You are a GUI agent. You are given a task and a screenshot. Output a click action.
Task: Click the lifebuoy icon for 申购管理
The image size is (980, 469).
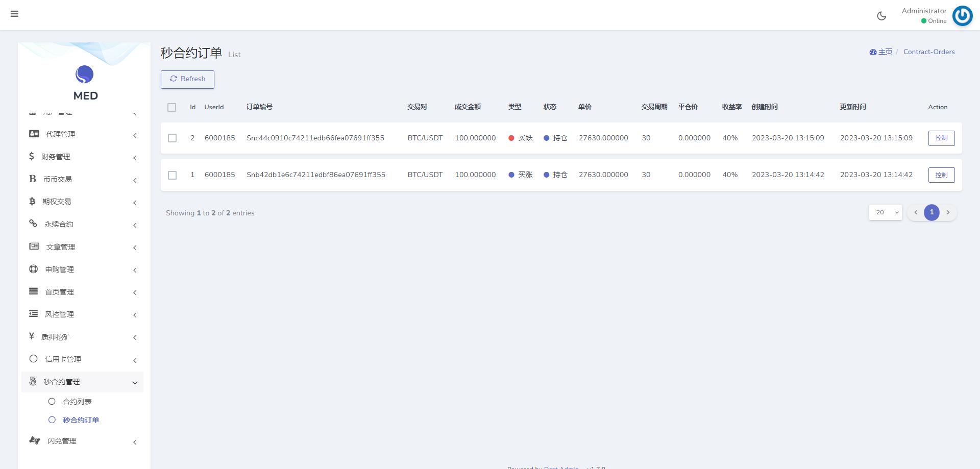click(x=34, y=269)
